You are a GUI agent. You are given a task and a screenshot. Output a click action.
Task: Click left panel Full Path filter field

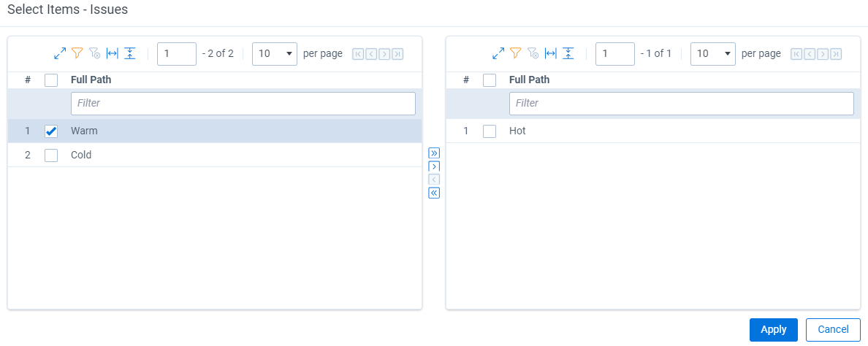click(243, 104)
